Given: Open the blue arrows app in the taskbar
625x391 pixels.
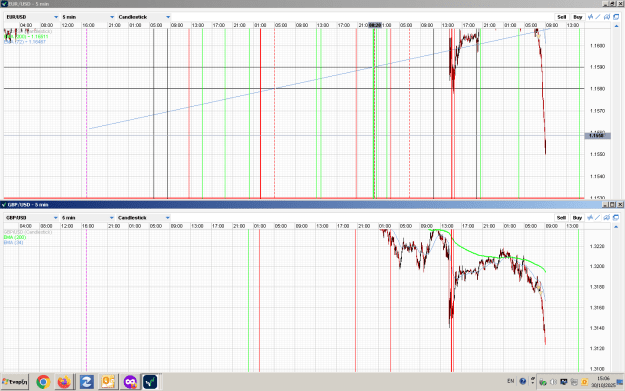Looking at the screenshot, I should click(x=86, y=382).
